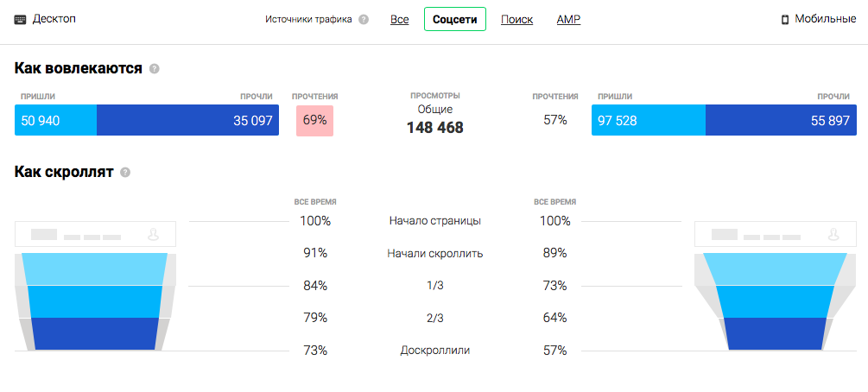Open help for Источники трафика
The height and width of the screenshot is (392, 868).
click(x=364, y=20)
